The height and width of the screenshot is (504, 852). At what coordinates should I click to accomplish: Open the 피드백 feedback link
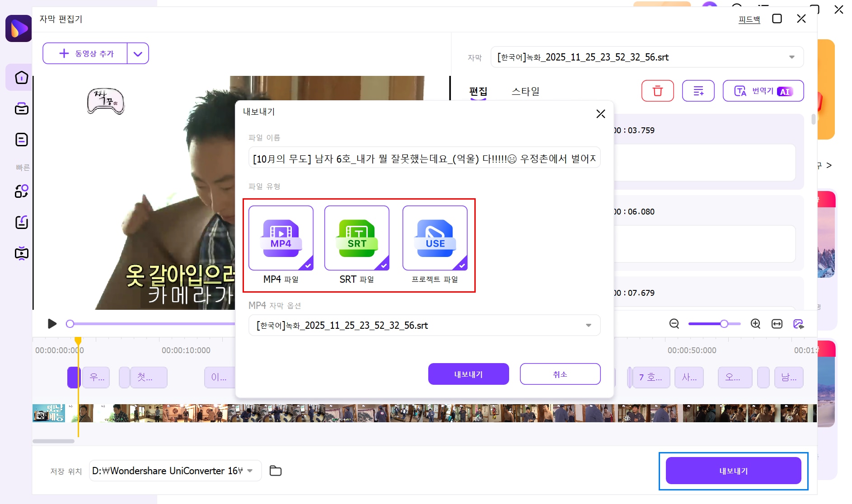coord(749,19)
